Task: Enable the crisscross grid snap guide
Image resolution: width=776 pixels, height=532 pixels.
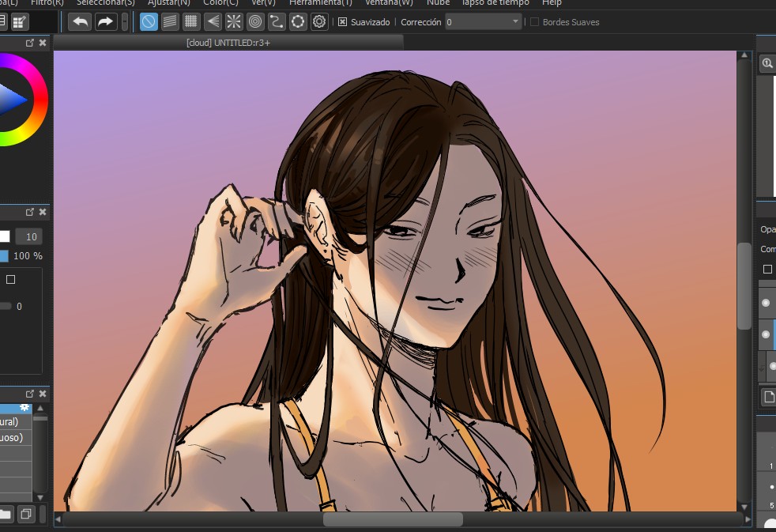Action: coord(191,22)
